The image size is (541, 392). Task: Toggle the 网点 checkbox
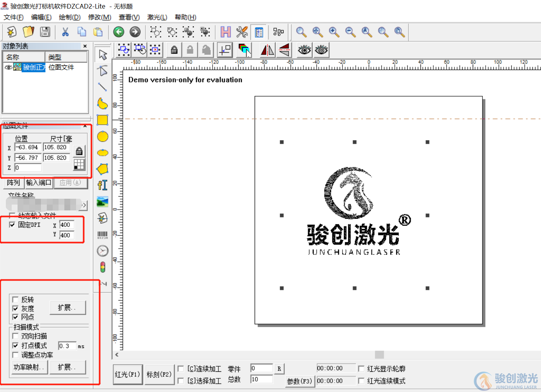(15, 317)
